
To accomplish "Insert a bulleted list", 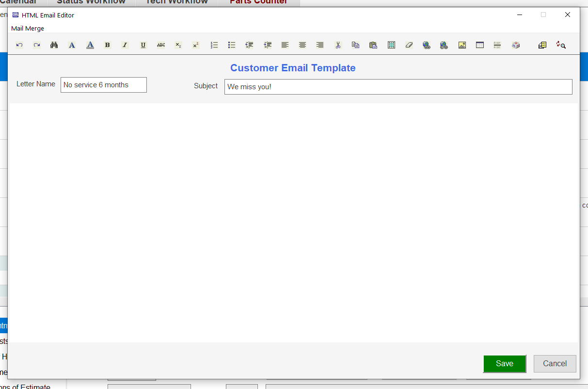I will pos(232,45).
